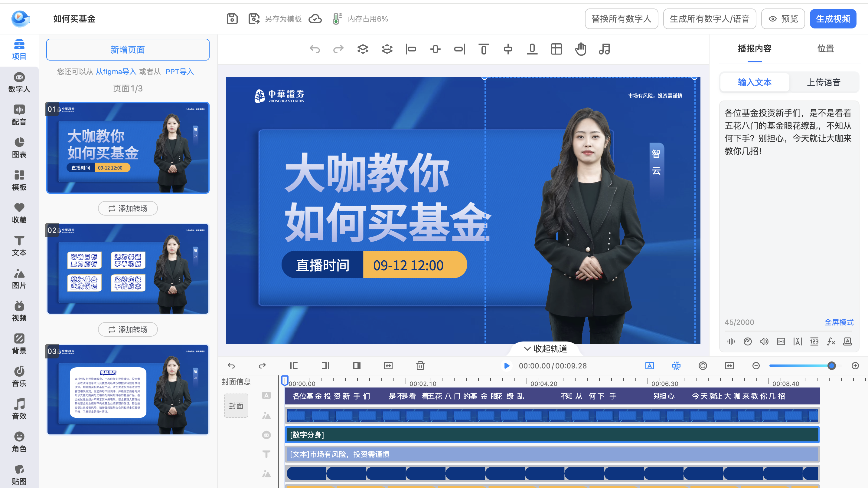Click the 生成视频 button
Image resolution: width=868 pixels, height=488 pixels.
coord(833,19)
